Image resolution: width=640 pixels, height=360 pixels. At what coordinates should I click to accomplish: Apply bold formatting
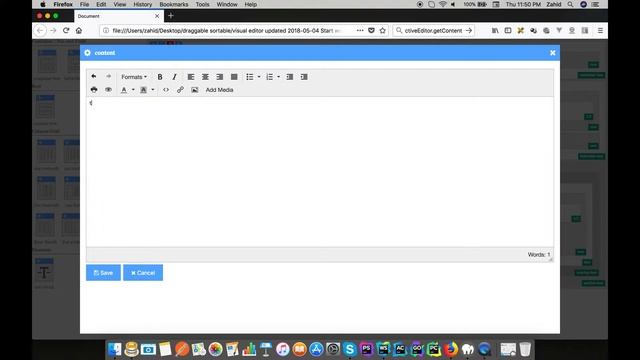160,77
